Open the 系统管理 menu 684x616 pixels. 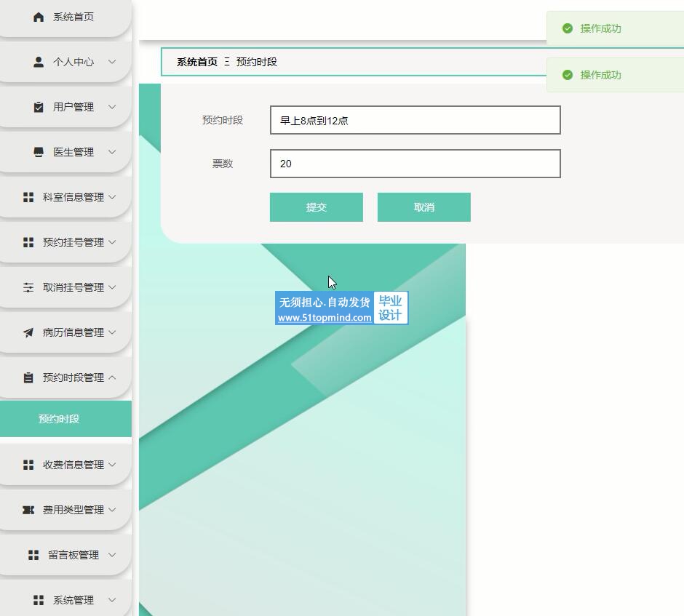click(73, 600)
